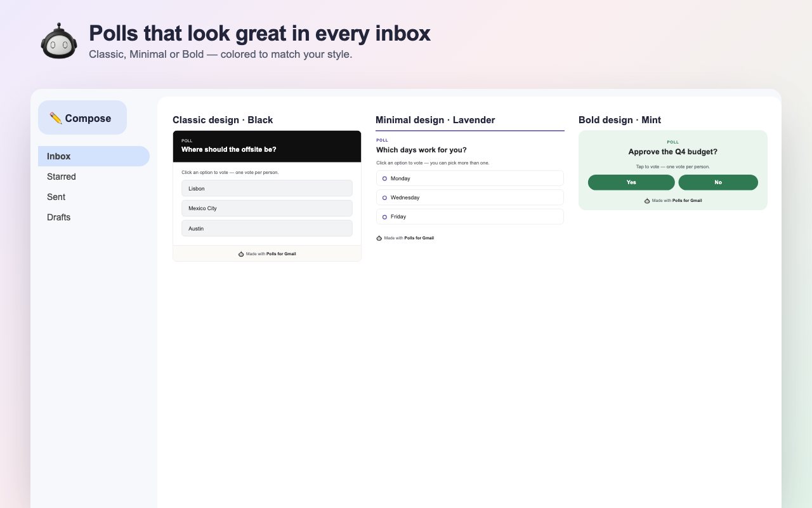This screenshot has width=812, height=508.
Task: Vote No on the Q4 budget
Action: (718, 182)
